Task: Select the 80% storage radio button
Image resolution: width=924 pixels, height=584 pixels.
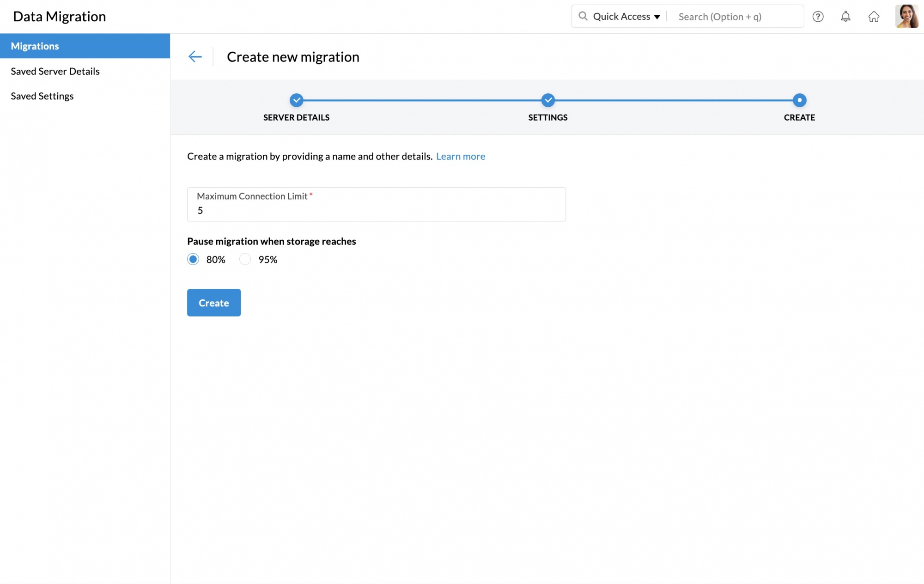Action: point(193,259)
